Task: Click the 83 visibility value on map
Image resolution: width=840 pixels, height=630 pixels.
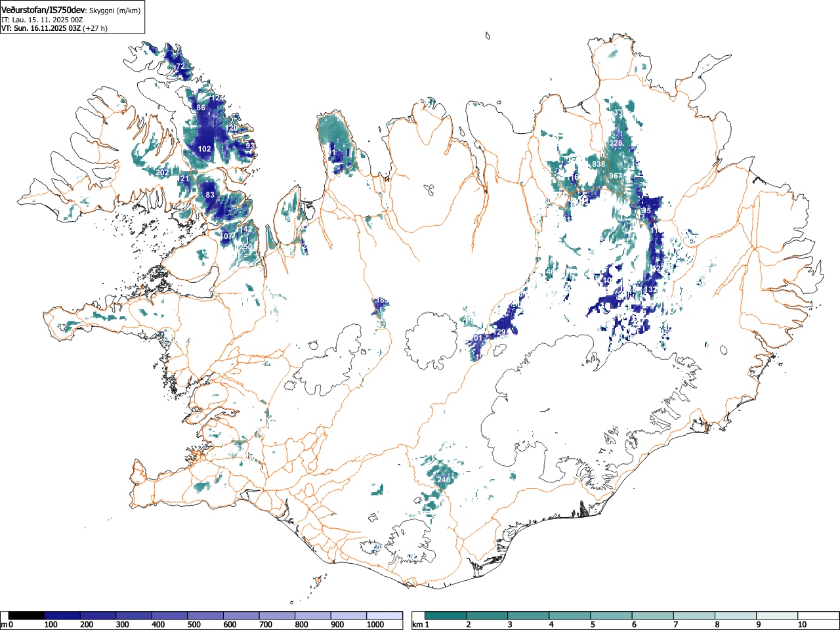Action: 210,195
